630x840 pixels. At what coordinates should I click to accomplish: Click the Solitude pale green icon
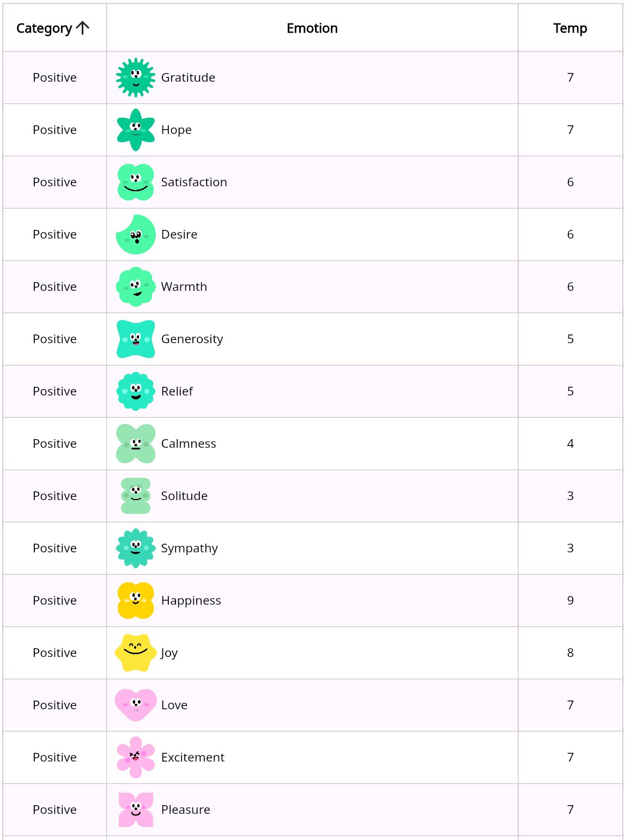[x=136, y=496]
